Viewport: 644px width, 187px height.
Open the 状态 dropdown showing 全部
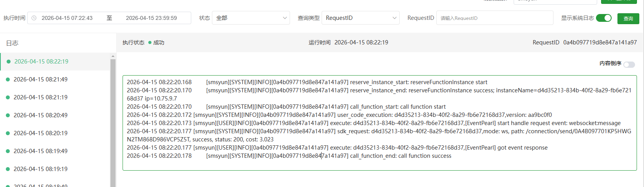(251, 18)
